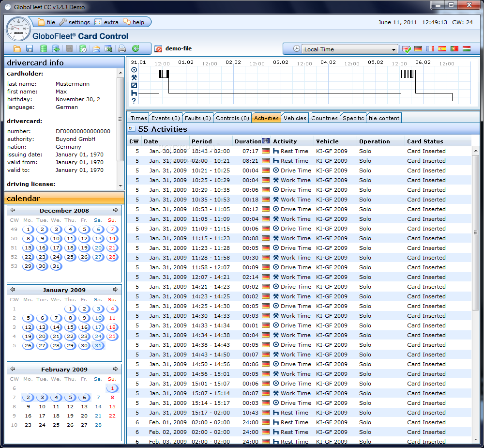Click the green database toolbar icon
The image size is (484, 448).
44,49
